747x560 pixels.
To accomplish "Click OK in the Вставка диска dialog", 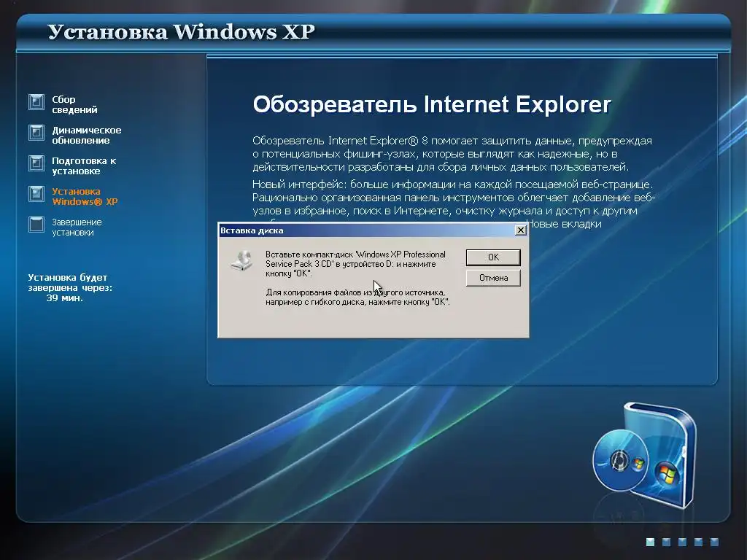I will click(x=493, y=257).
